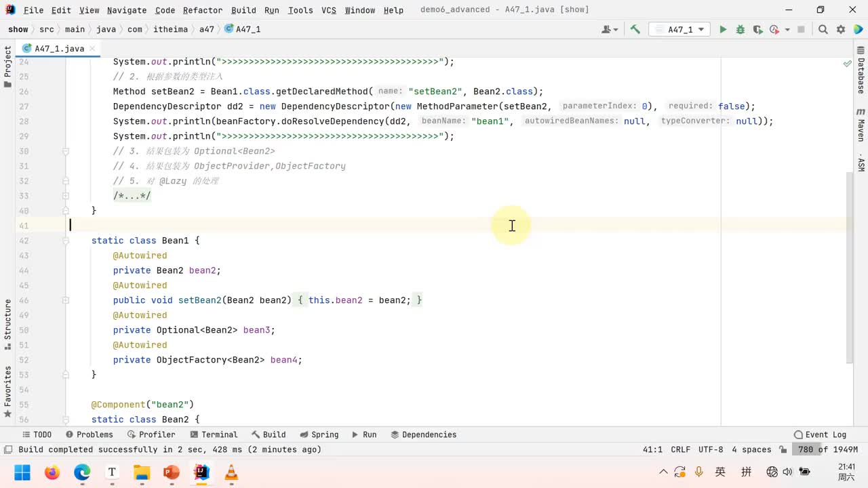Click the colorful plugin icon at toolbar end
The height and width of the screenshot is (488, 868).
coord(858,29)
